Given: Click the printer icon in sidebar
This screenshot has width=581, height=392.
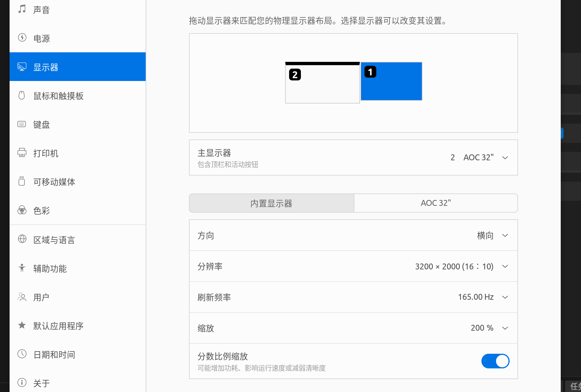Looking at the screenshot, I should click(22, 153).
